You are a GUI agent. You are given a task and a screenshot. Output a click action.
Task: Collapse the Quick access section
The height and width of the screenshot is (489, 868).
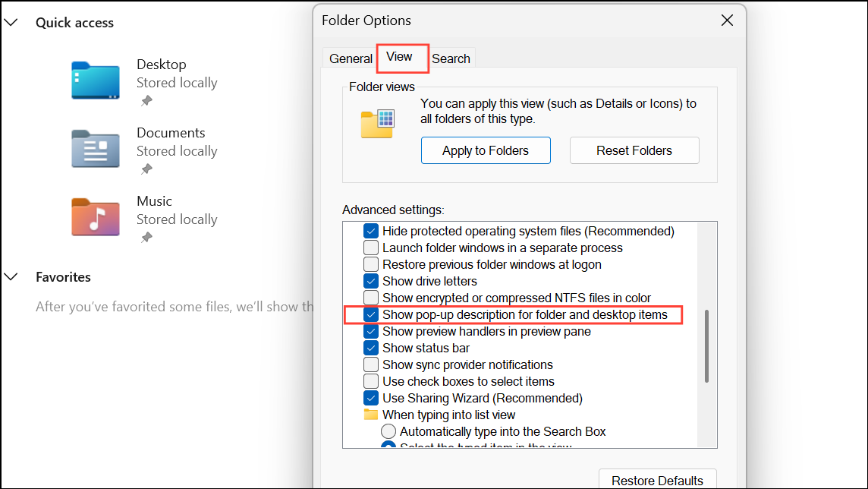[x=11, y=22]
